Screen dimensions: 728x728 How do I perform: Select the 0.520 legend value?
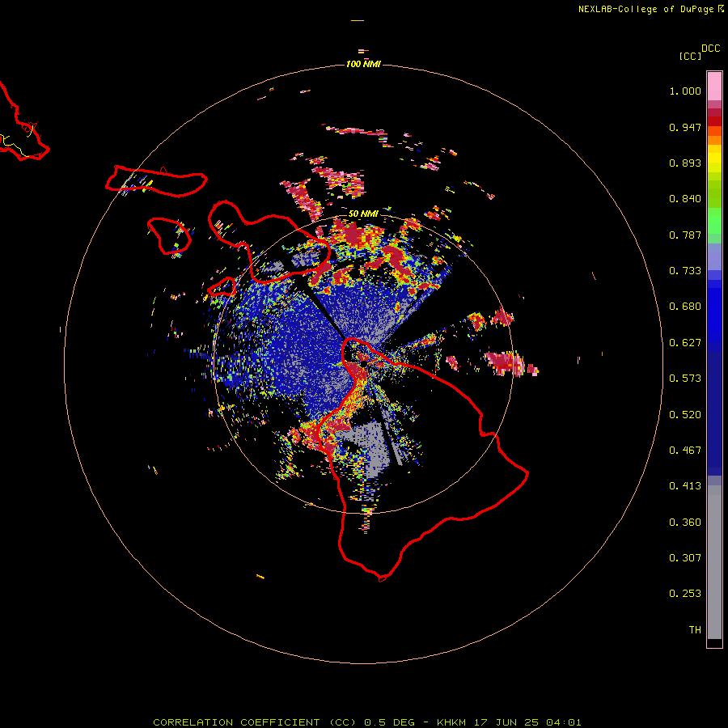tap(685, 415)
